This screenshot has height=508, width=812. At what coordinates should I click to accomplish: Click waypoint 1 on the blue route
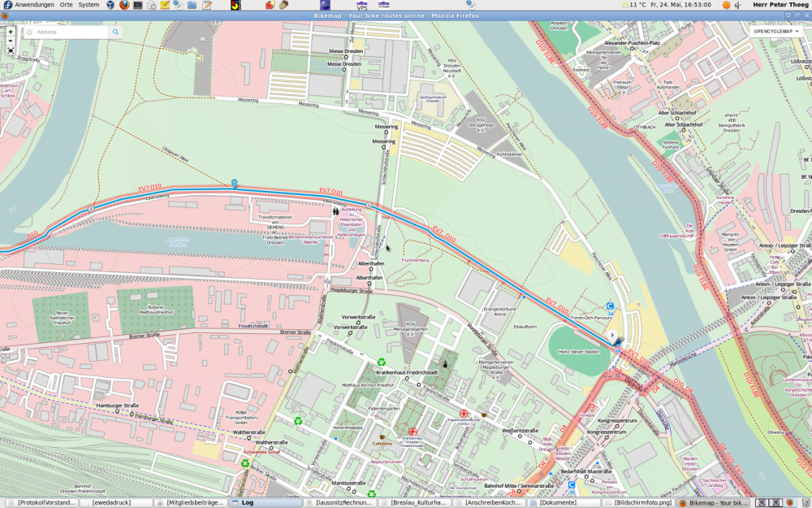(x=369, y=206)
